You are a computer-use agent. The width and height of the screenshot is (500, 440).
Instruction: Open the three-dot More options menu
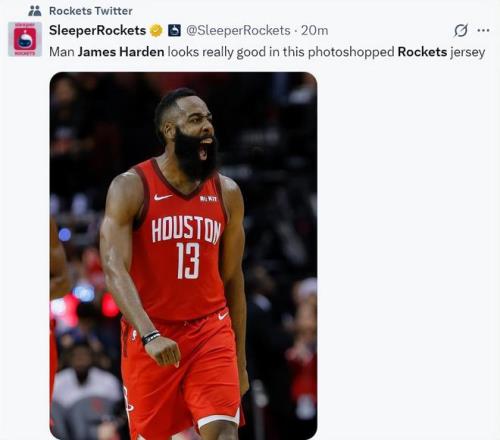point(483,30)
